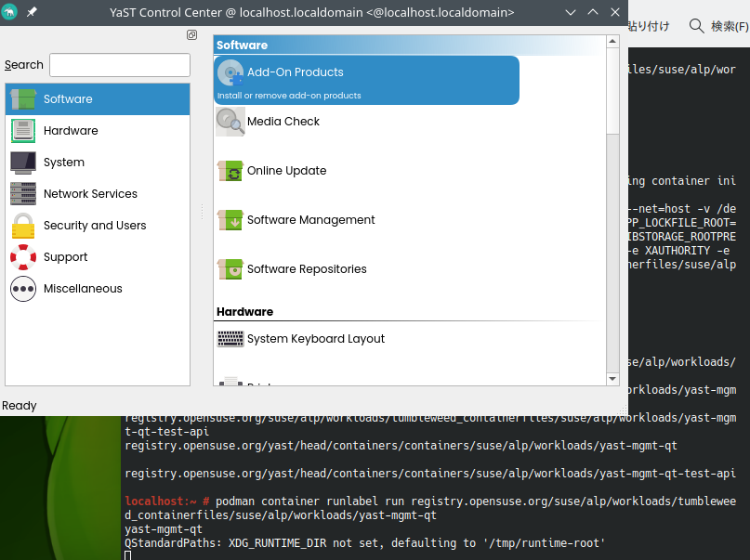
Task: Open Software Management module
Action: 311,220
